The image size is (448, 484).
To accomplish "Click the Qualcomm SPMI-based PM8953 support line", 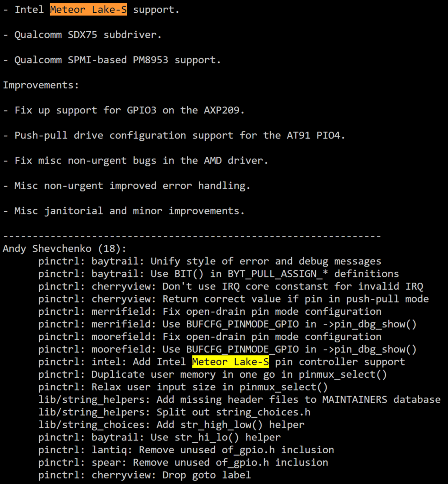I will pos(112,60).
